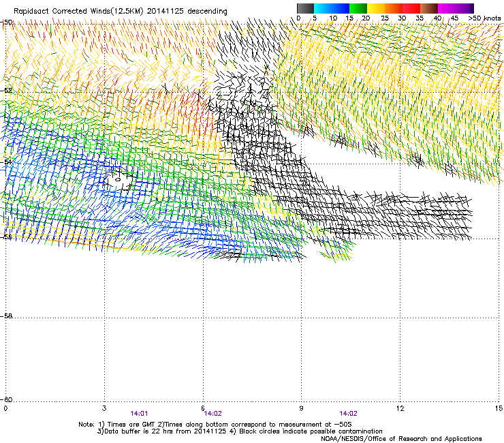Click the 'Data buffer is 22 hrs' note line
Image resolution: width=504 pixels, height=443 pixels.
coord(240,431)
